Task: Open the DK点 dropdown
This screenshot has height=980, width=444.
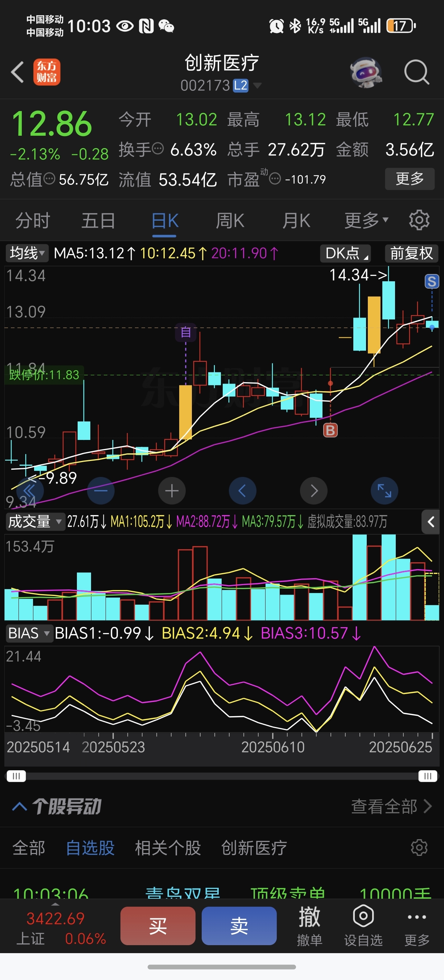Action: coord(346,253)
